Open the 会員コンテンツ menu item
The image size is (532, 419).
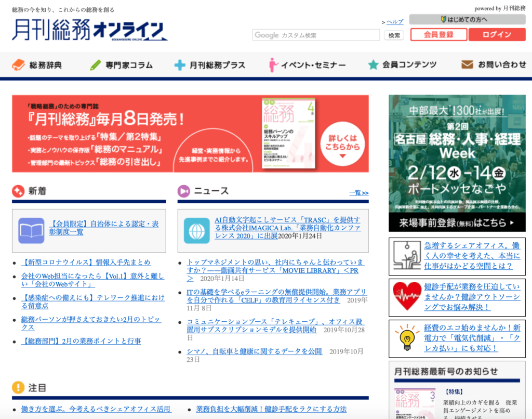click(x=403, y=64)
